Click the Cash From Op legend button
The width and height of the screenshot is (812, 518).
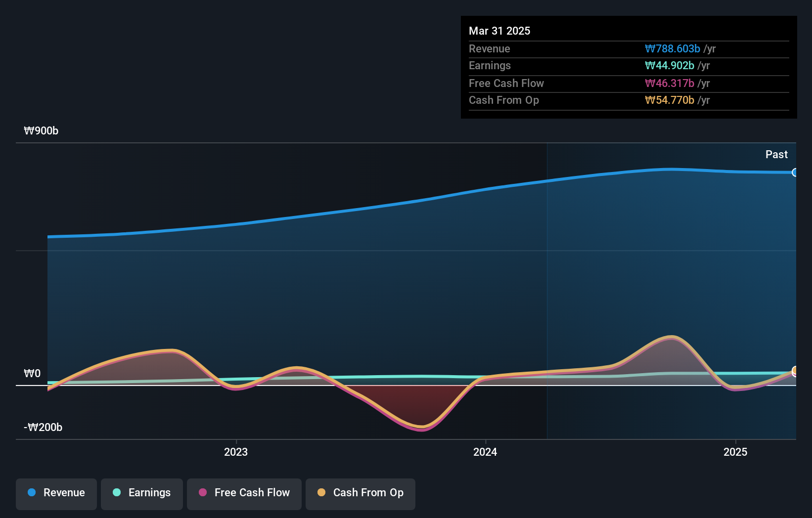coord(360,493)
